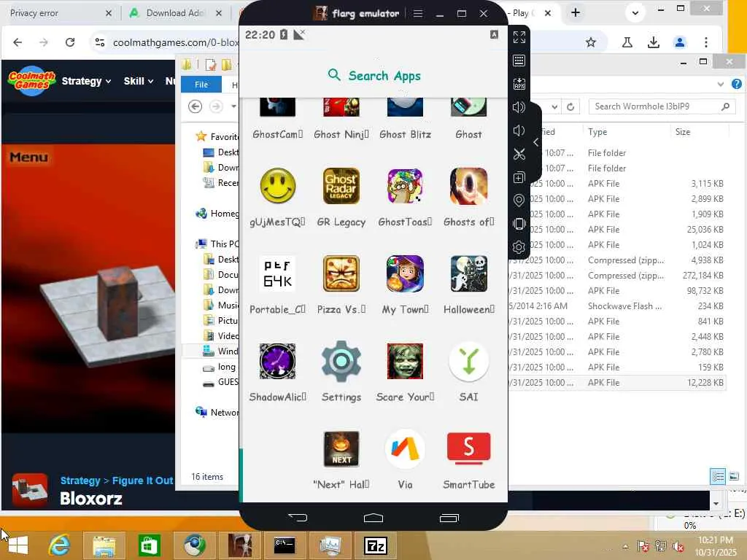Launch the GR Legacy Ghost Radar app
Viewport: 747px width, 560px height.
click(341, 186)
